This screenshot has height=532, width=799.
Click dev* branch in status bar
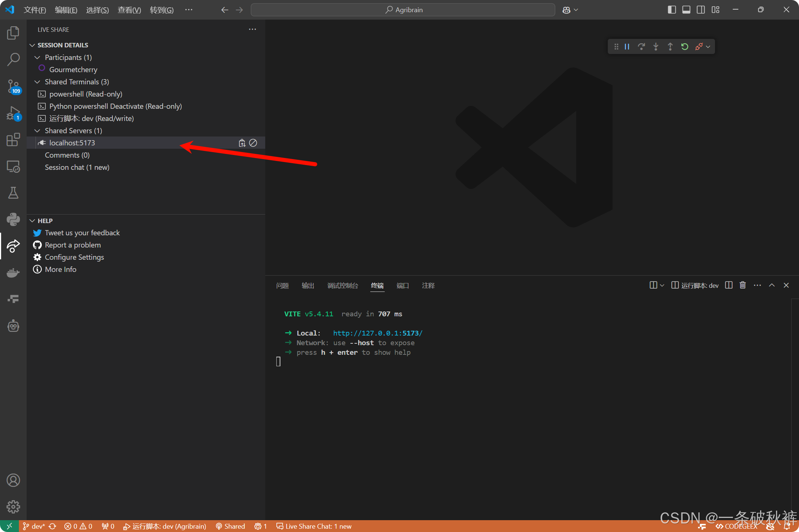tap(34, 526)
